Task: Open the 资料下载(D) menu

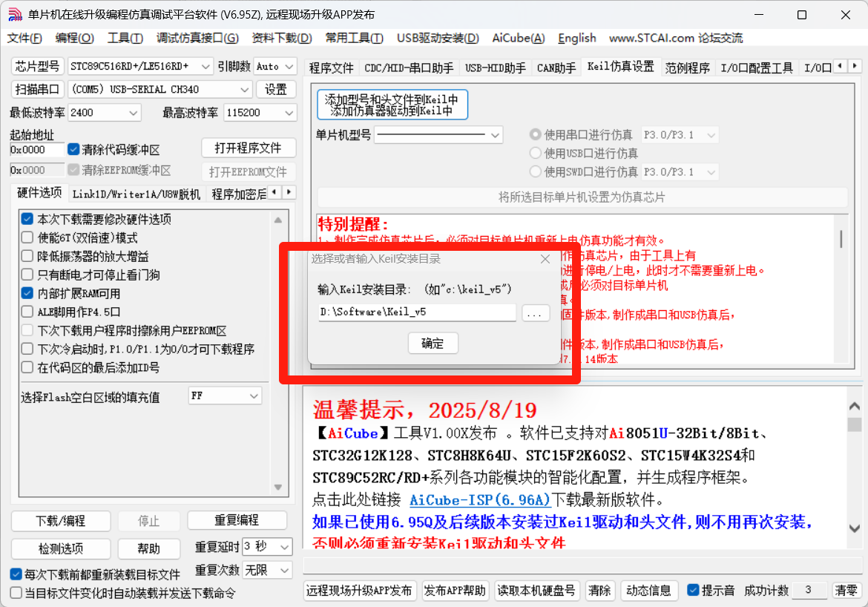Action: click(x=282, y=38)
